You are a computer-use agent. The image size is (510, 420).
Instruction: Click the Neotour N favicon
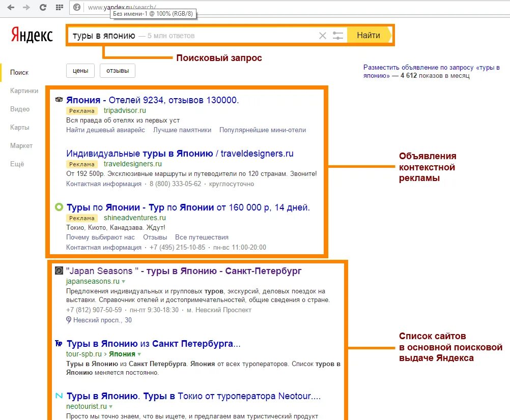(x=59, y=396)
